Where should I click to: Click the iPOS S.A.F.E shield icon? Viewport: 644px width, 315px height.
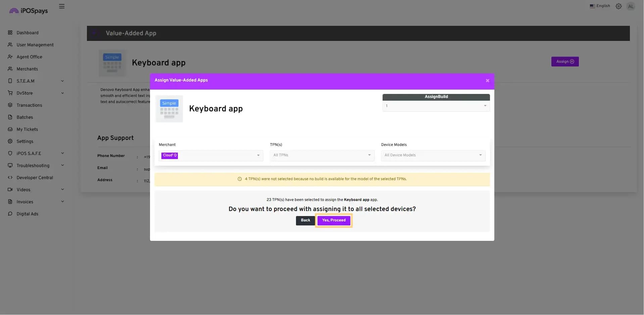[10, 153]
